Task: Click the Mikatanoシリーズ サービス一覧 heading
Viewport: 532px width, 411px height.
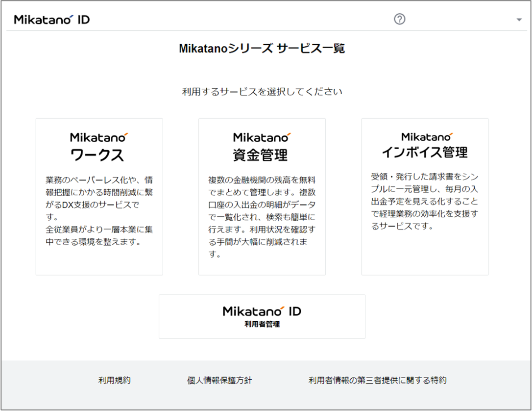Action: click(x=262, y=49)
